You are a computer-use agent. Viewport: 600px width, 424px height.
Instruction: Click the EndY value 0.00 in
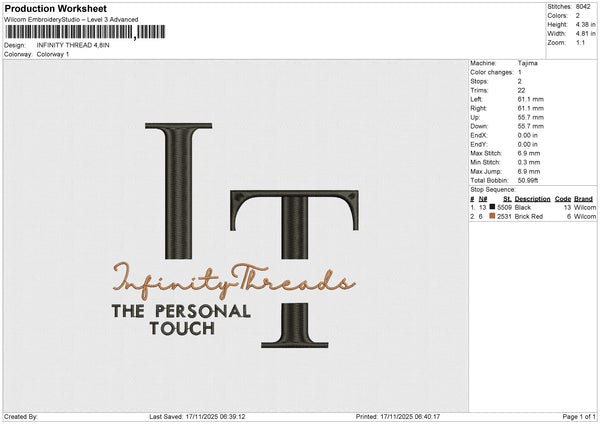tap(528, 144)
